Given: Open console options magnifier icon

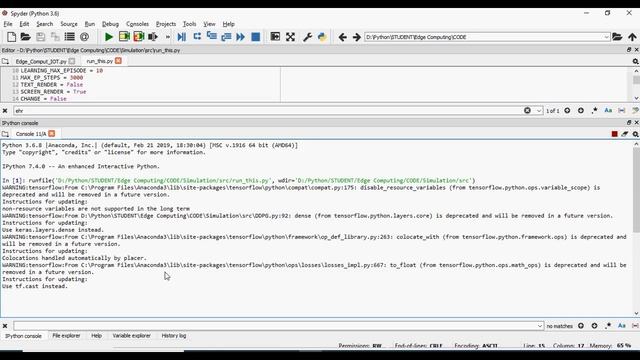Looking at the screenshot, I should pyautogui.click(x=636, y=134).
